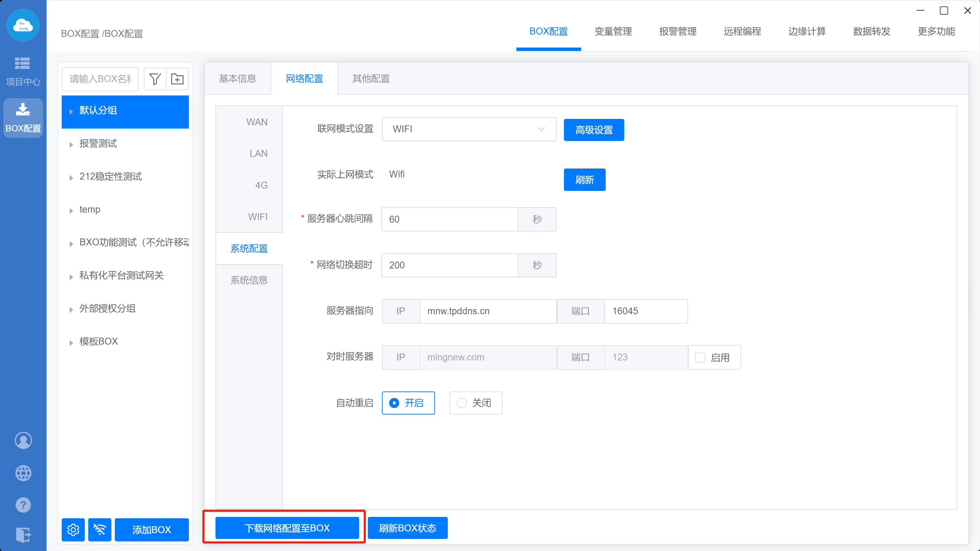The height and width of the screenshot is (551, 980).
Task: Select the 系统配置 side tab
Action: click(249, 249)
